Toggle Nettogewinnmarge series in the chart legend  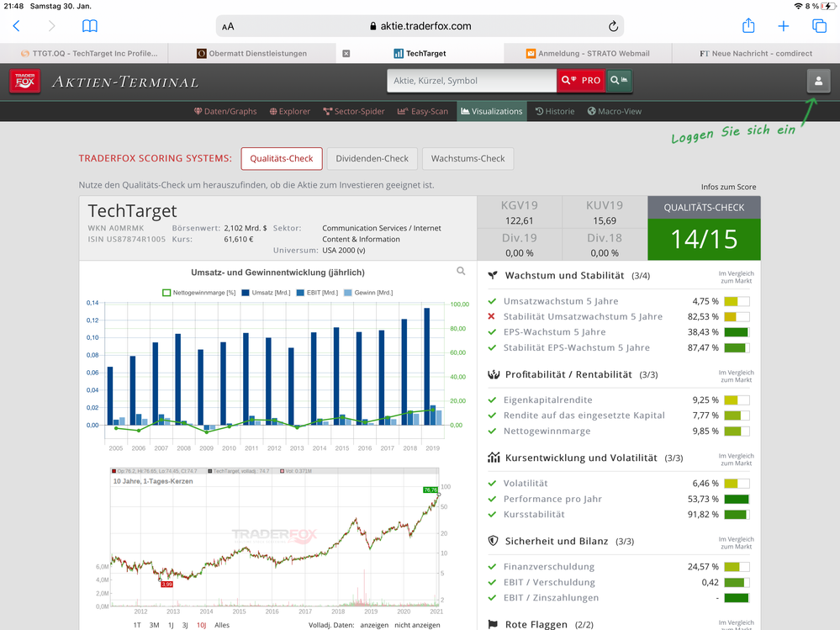199,293
